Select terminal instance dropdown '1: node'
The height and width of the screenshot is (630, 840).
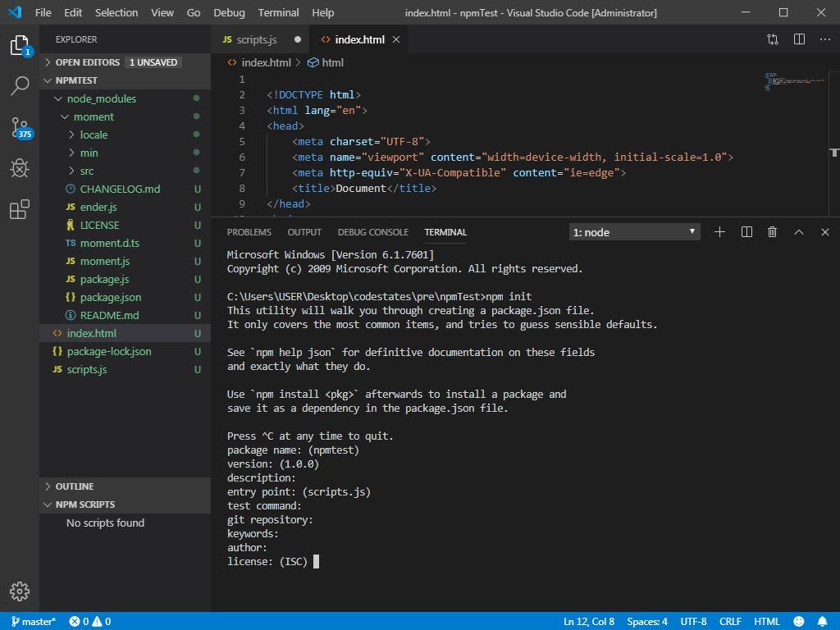(634, 232)
